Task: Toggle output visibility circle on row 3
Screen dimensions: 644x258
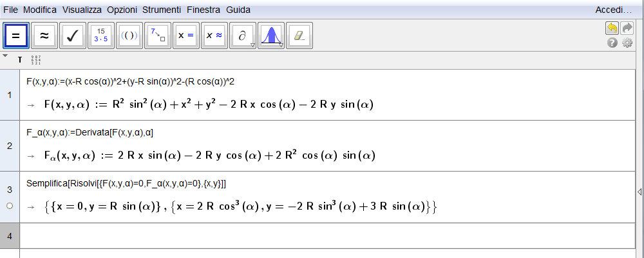Action: [9, 206]
